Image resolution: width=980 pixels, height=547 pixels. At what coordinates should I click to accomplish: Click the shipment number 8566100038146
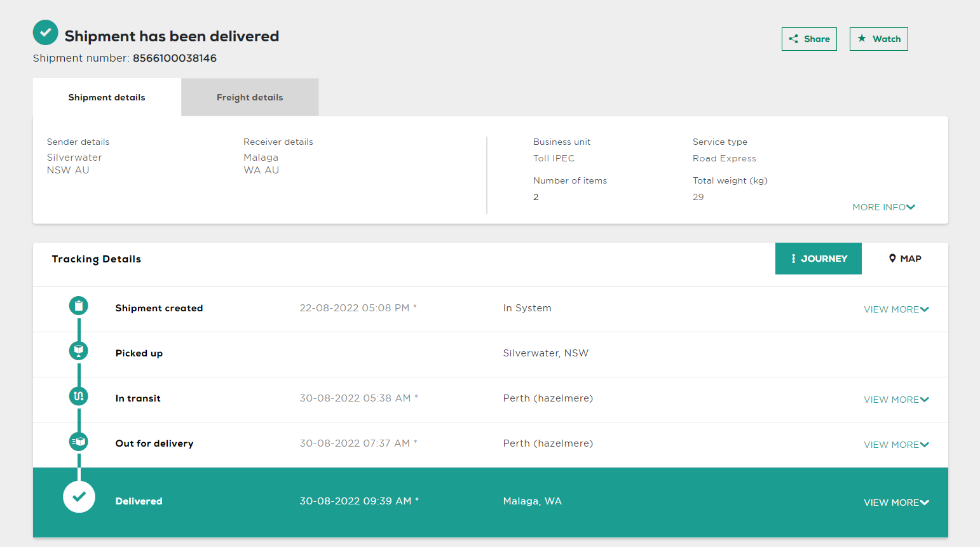click(x=175, y=58)
